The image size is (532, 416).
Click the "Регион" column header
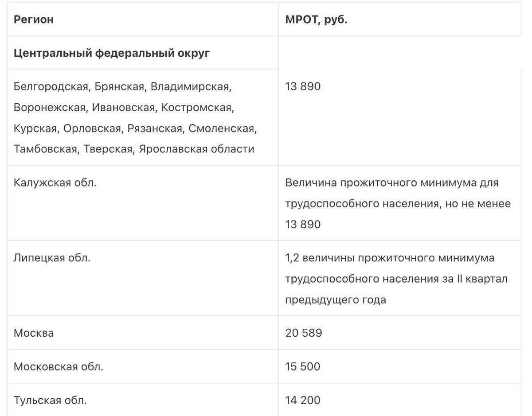(x=34, y=20)
